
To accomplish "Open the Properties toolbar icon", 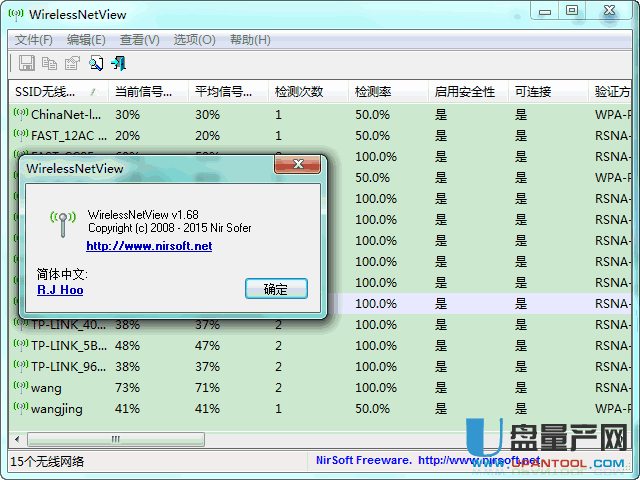I will [72, 63].
